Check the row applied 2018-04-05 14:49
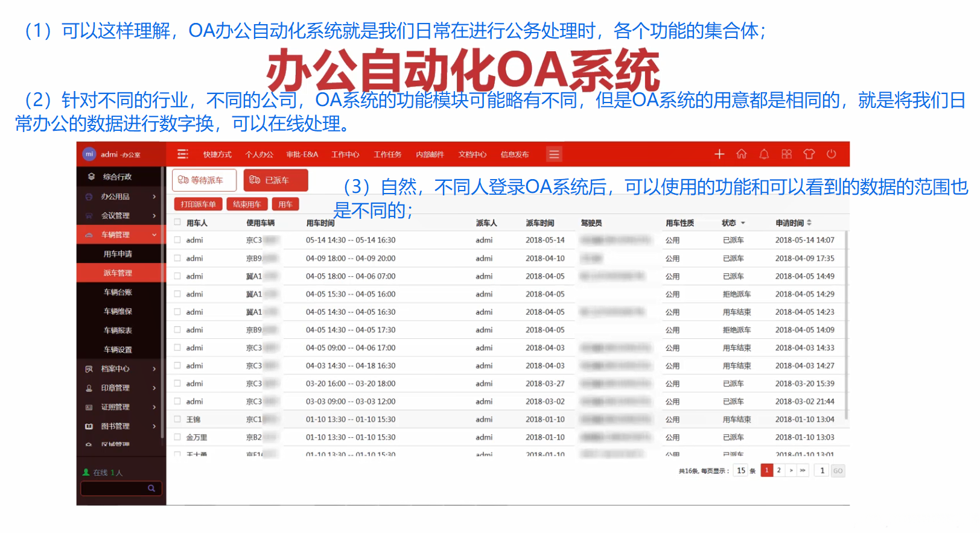This screenshot has height=533, width=980. click(177, 276)
